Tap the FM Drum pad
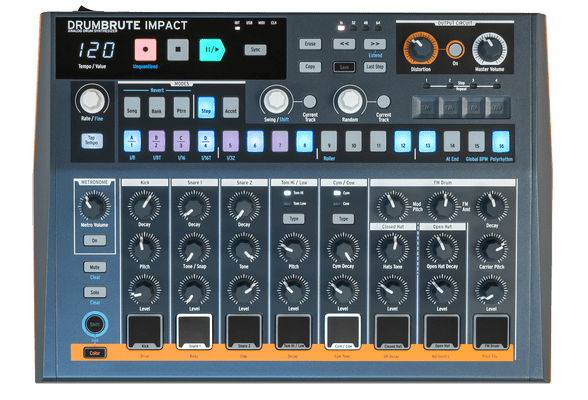The width and height of the screenshot is (588, 400). [x=492, y=332]
